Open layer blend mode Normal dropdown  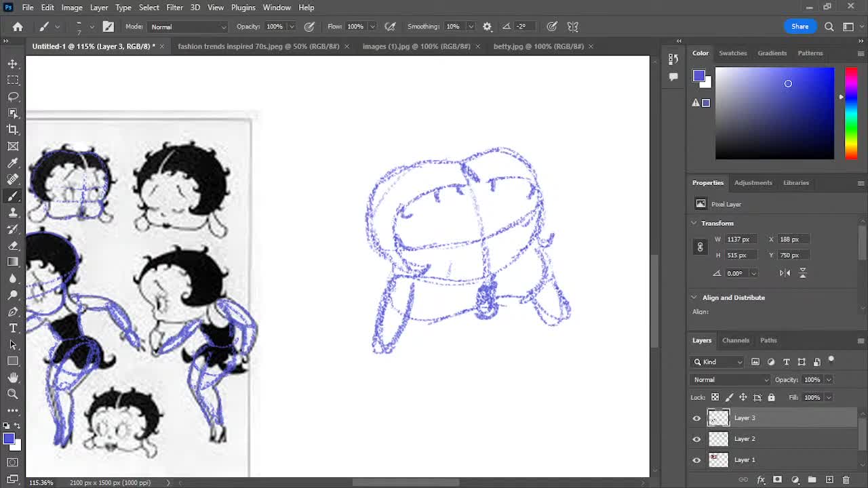(x=730, y=380)
